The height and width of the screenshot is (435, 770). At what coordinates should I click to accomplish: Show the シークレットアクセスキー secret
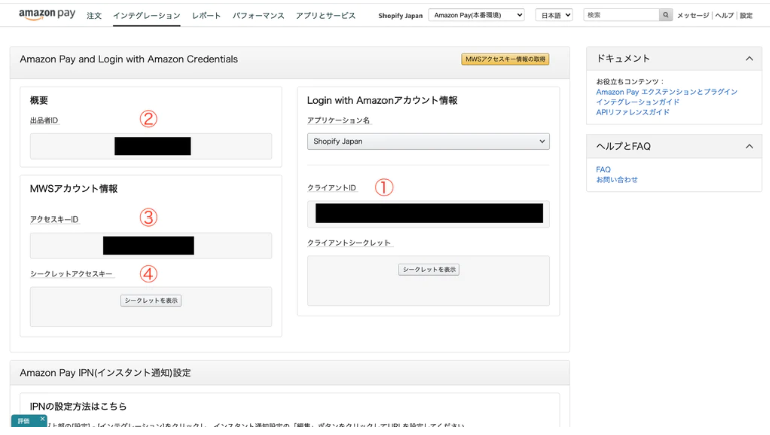pos(151,300)
